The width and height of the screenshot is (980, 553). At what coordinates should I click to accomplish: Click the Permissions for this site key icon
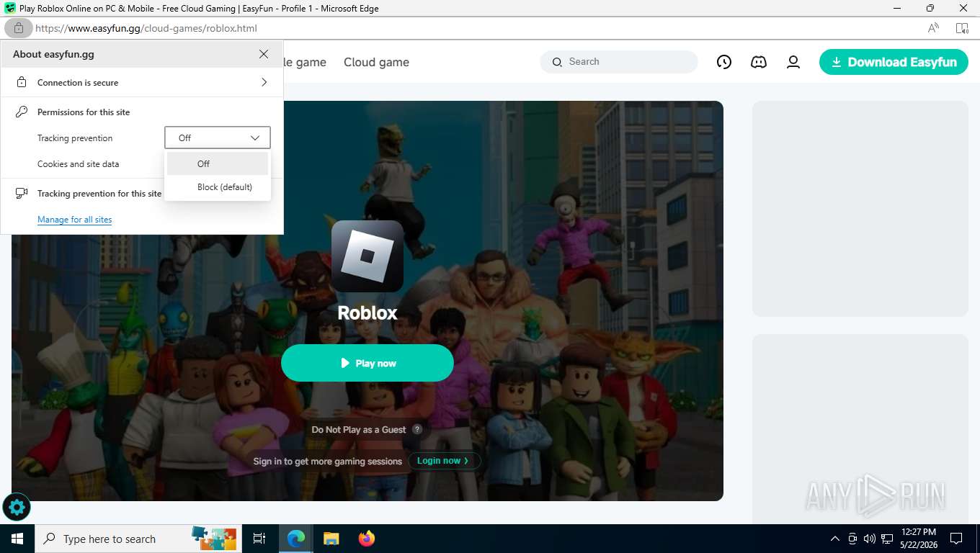tap(22, 112)
